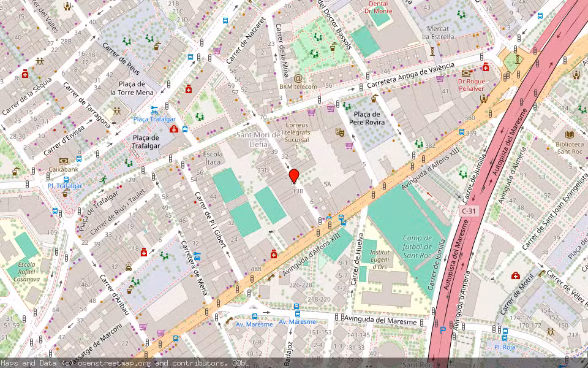Click the eyeglasses optician icon near Dr Roque Peñalver
This screenshot has height=368, width=588.
(466, 74)
